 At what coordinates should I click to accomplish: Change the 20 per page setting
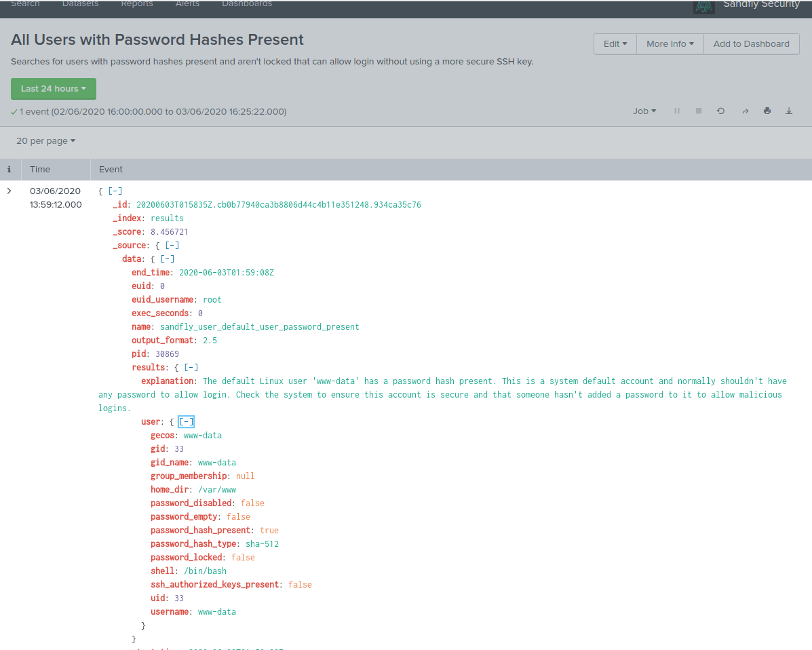click(x=45, y=141)
